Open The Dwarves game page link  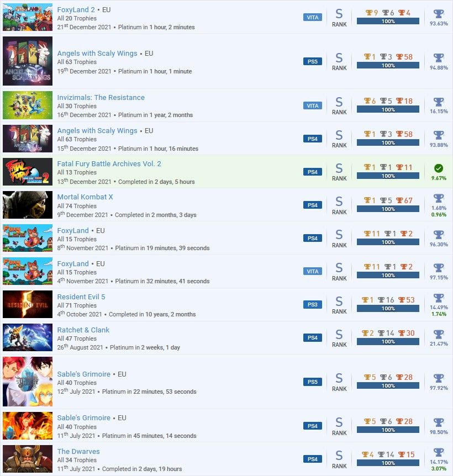[x=78, y=451]
